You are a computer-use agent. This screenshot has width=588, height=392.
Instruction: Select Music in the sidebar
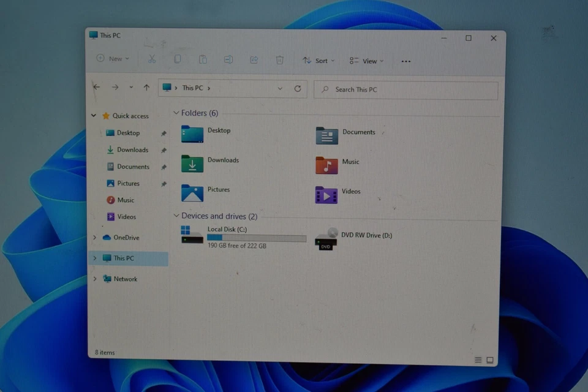(x=125, y=200)
